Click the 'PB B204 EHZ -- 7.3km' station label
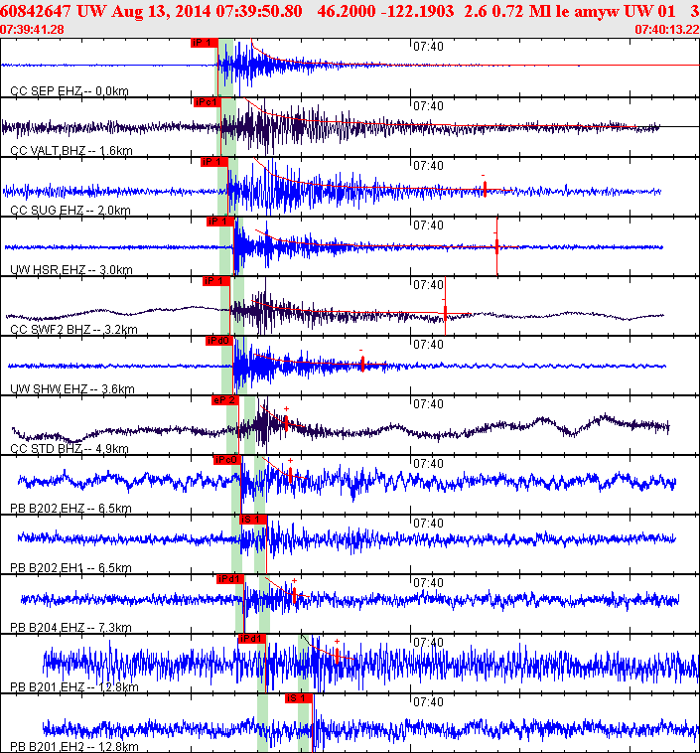Screen dimensions: 700x753 (71, 627)
